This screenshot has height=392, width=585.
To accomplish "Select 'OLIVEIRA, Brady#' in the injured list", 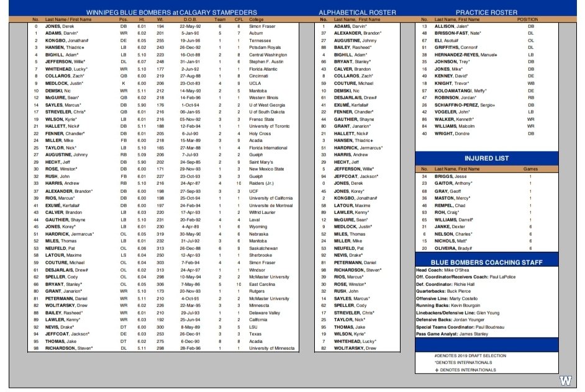I will pyautogui.click(x=453, y=248).
